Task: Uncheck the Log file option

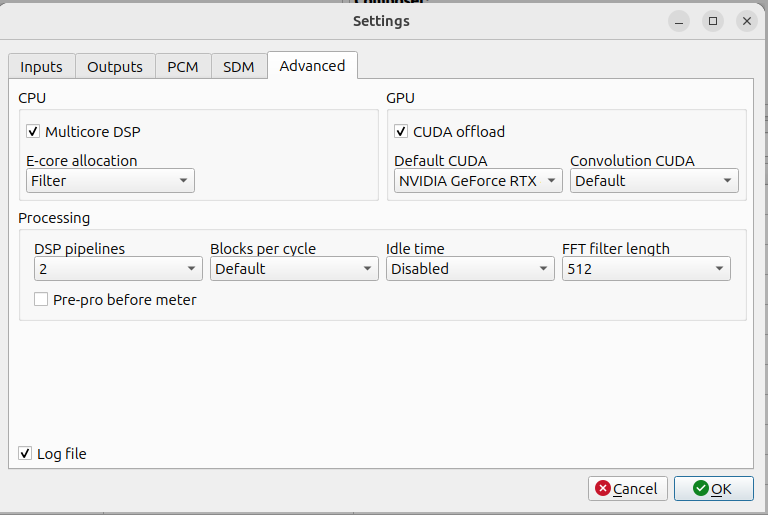Action: tap(25, 454)
